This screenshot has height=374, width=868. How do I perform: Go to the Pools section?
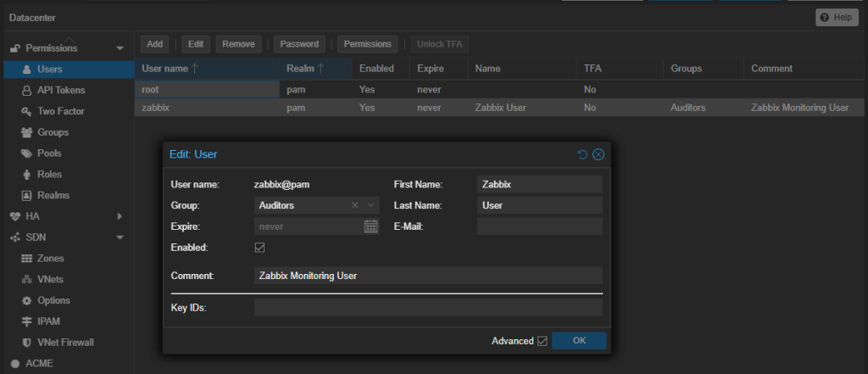tap(48, 154)
